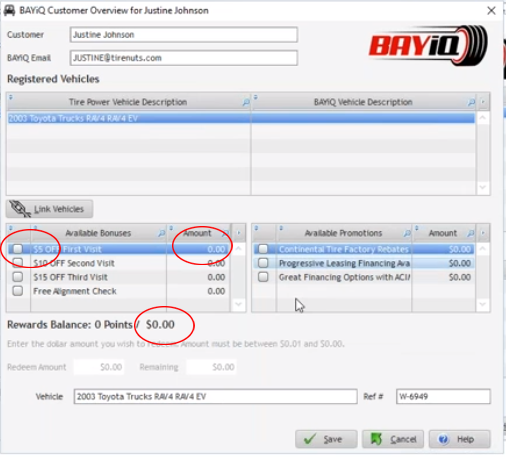Click the Vehicle input field

click(x=215, y=396)
